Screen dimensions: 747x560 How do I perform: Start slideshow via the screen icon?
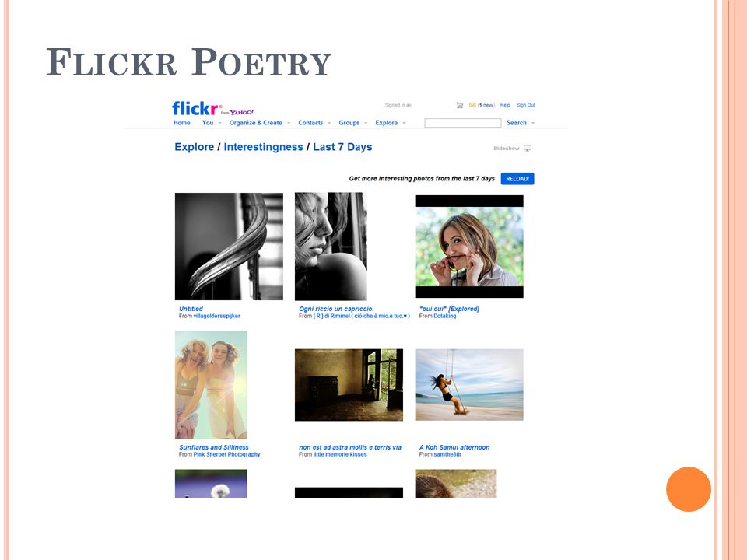[x=528, y=148]
